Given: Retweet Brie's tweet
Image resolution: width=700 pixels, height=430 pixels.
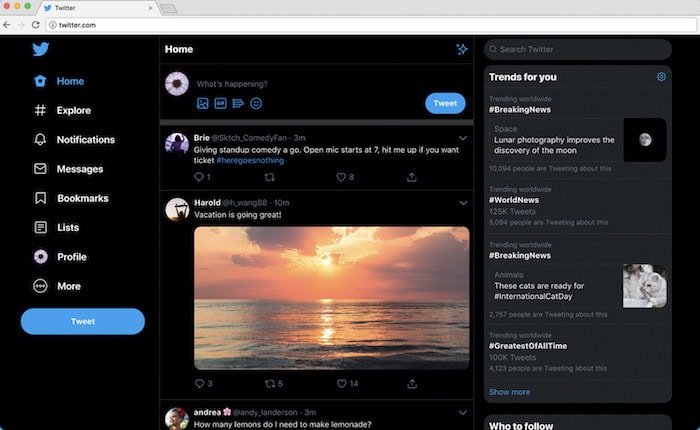Looking at the screenshot, I should click(269, 177).
